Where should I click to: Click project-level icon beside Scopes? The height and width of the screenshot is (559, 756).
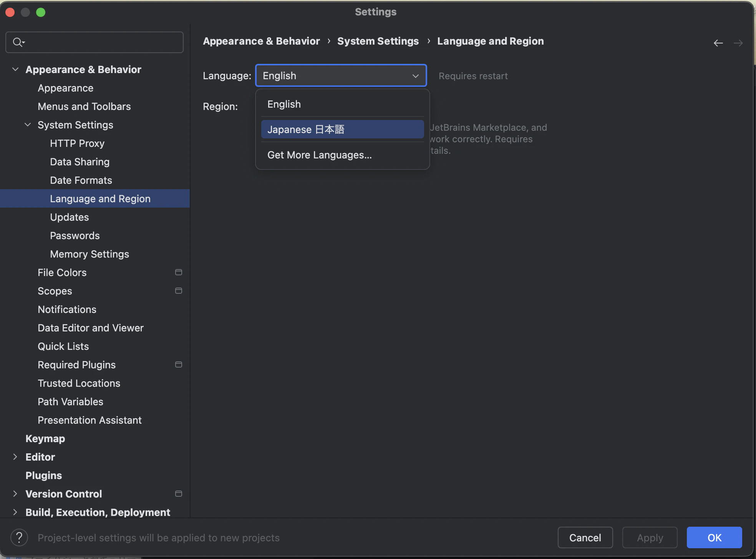pos(179,291)
